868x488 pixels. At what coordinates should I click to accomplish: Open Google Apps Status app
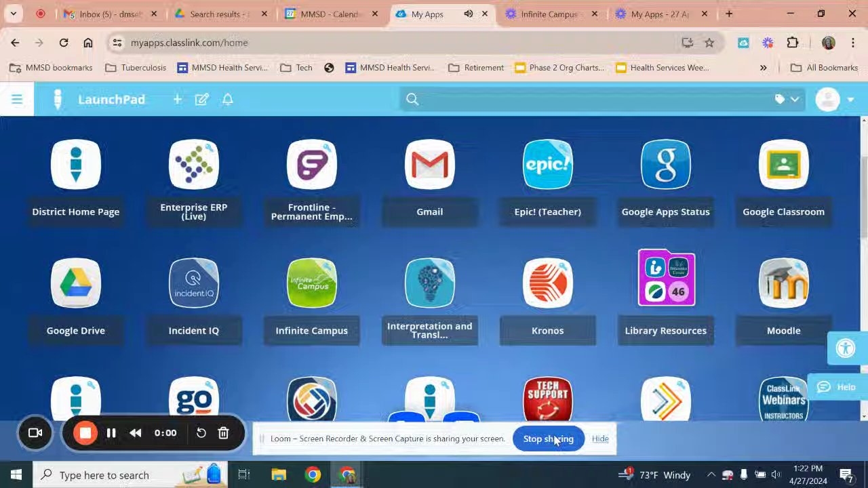(666, 165)
